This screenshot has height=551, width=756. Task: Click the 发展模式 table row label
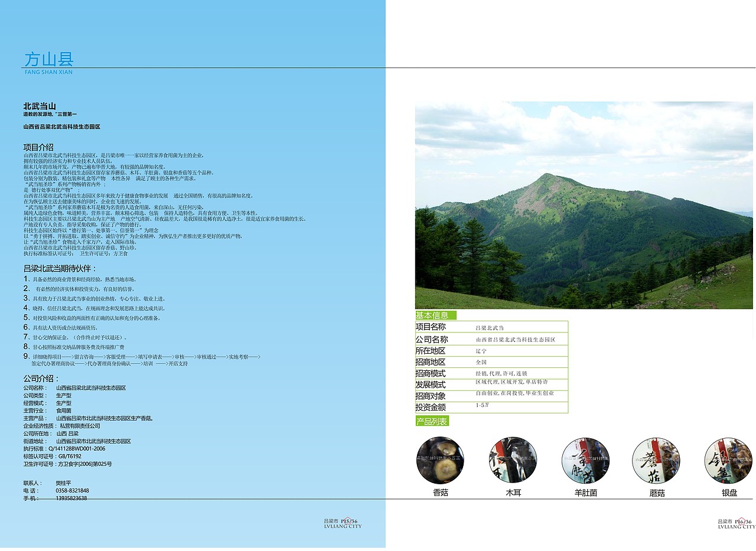(x=431, y=384)
